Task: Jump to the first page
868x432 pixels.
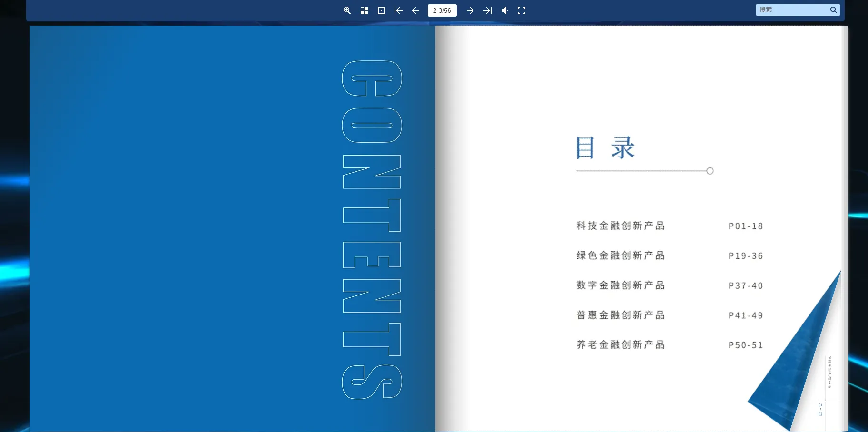Action: click(x=398, y=10)
